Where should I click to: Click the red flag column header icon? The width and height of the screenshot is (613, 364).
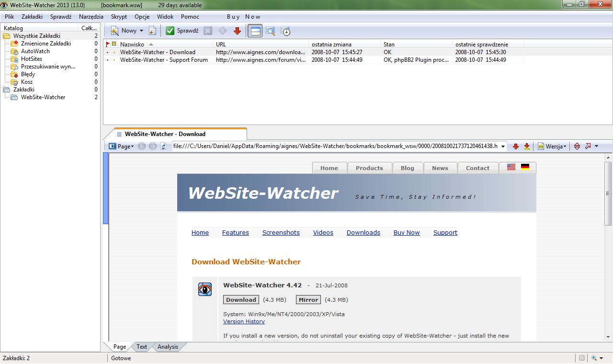108,44
